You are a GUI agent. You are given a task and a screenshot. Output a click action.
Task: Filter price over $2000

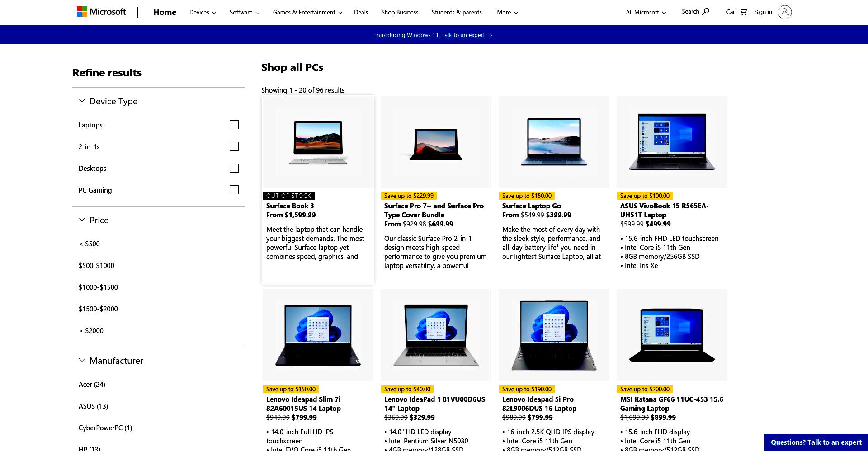point(91,330)
